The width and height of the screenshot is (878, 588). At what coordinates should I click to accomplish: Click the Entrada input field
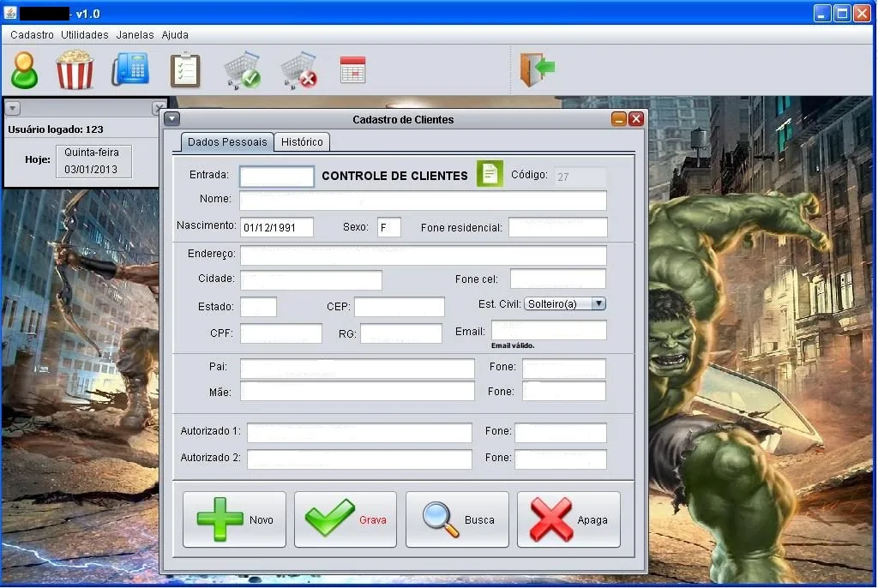[277, 177]
